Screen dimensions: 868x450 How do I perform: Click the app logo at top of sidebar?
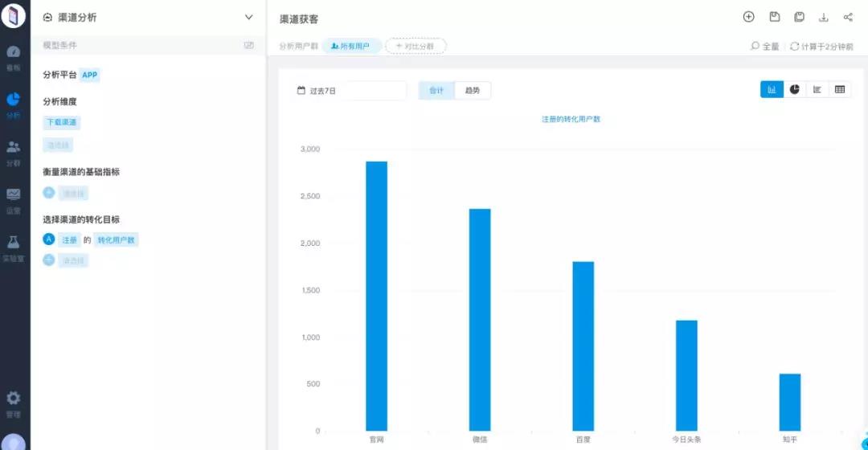click(x=14, y=14)
